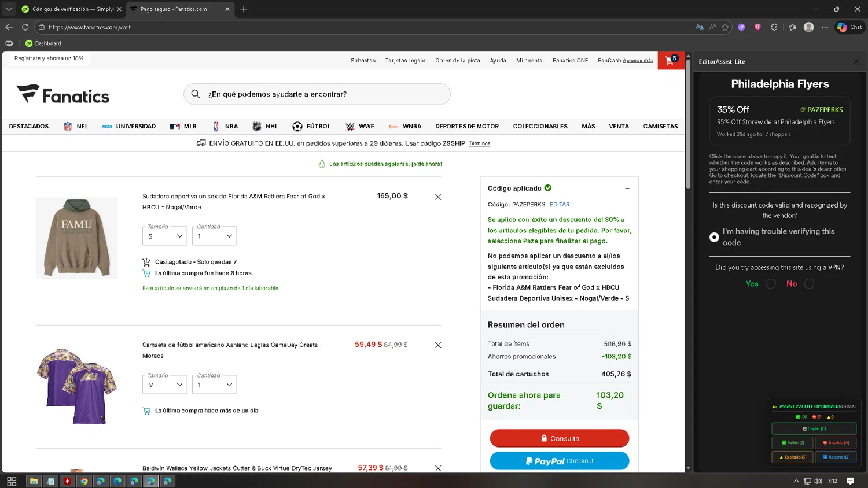Select 'I'm having trouble verifying this code' radio
Image resolution: width=868 pixels, height=488 pixels.
[x=714, y=237]
